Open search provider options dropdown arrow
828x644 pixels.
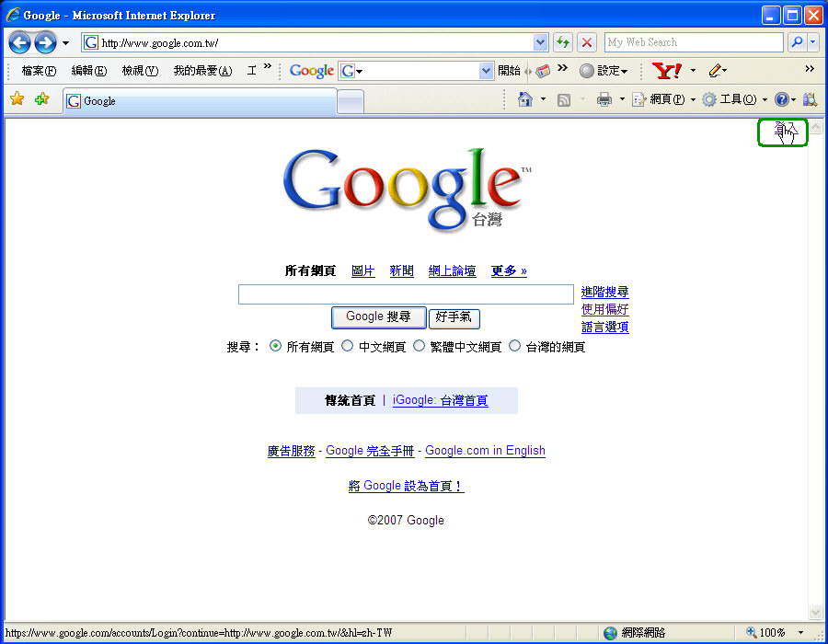point(813,42)
